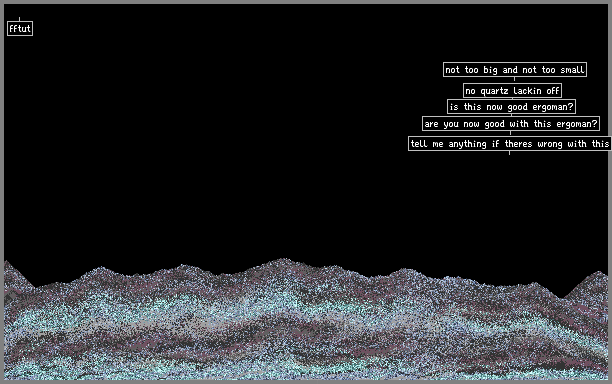The height and width of the screenshot is (384, 612).
Task: Select the 'tell me anything if theres wrong' box
Action: (x=510, y=144)
